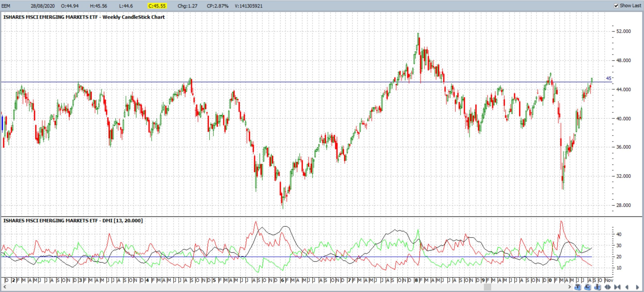Click the single left-pointing triangle arrow
644x292 pixels.
627,287
